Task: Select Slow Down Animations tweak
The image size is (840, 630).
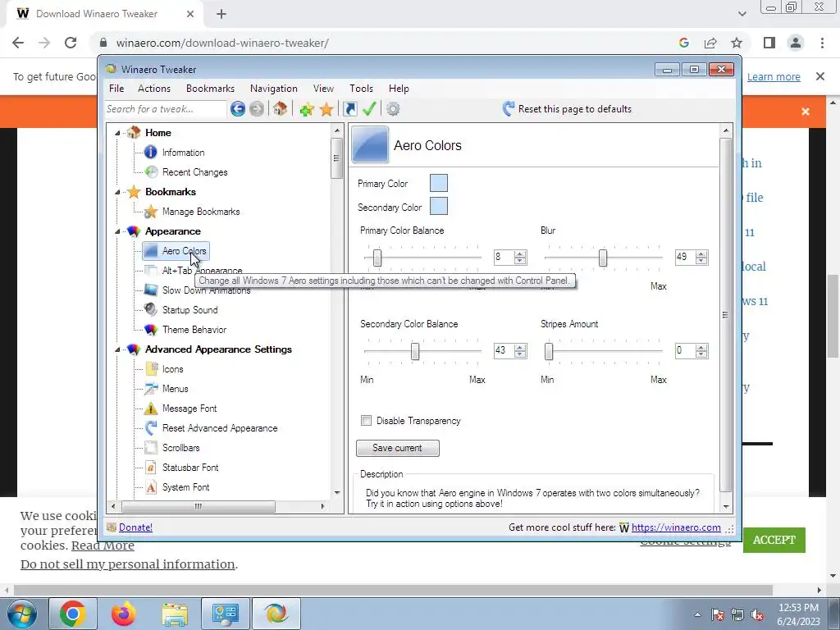Action: tap(206, 291)
